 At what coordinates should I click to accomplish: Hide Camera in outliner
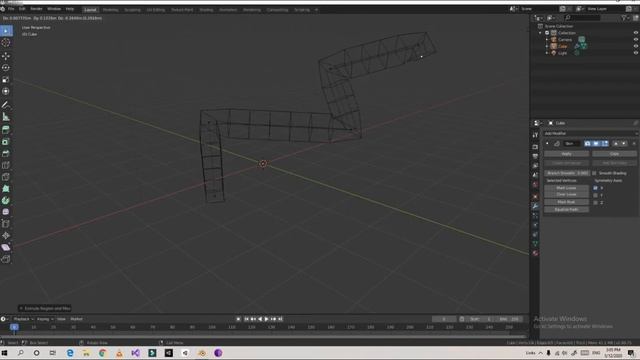click(636, 40)
